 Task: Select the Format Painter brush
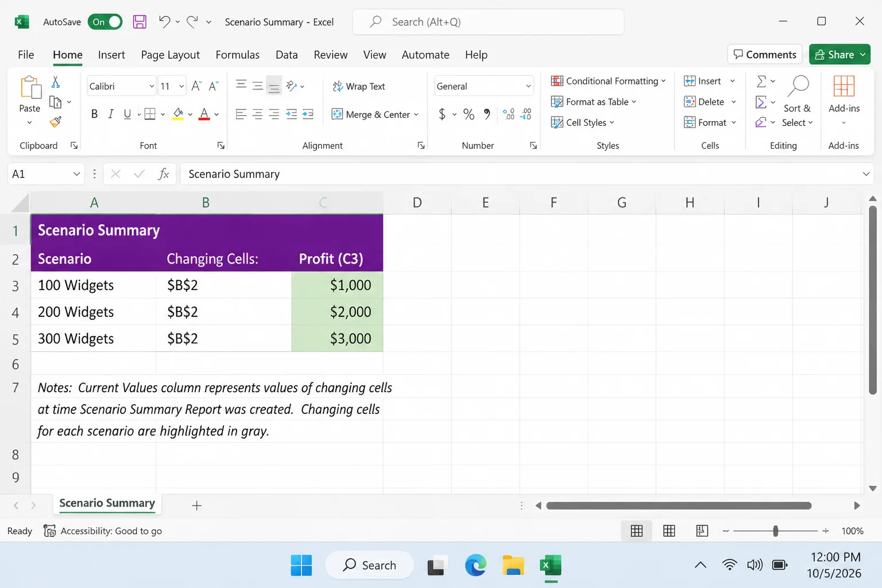(56, 122)
